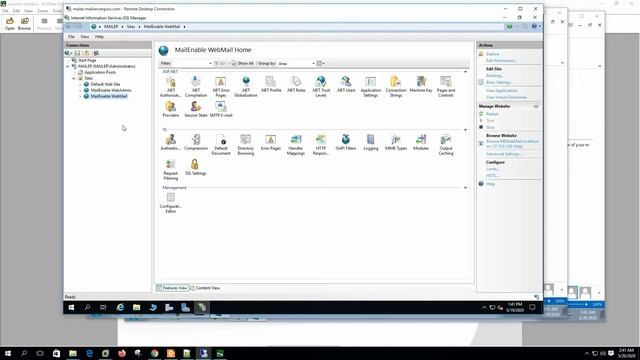640x360 pixels.
Task: Open the Pages and Controls feature
Action: pyautogui.click(x=446, y=86)
